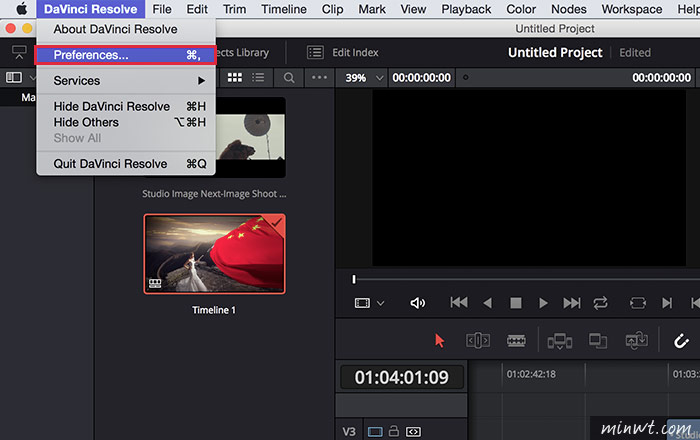Play in reverse button
700x440 pixels.
pos(488,303)
